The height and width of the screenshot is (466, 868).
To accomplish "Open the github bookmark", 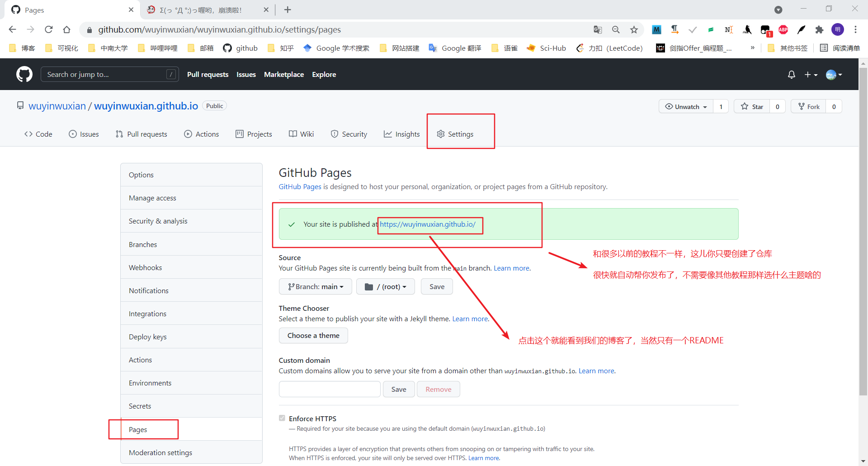I will pyautogui.click(x=241, y=48).
